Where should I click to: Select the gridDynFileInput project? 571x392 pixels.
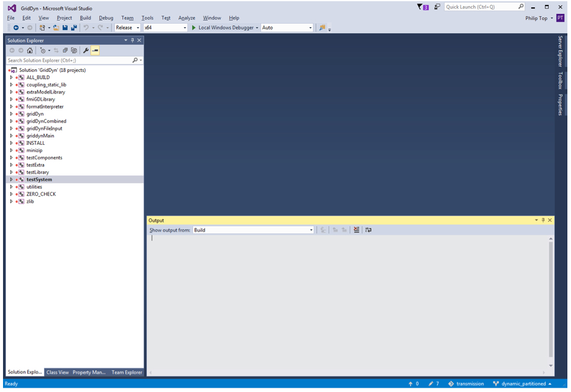pos(44,128)
